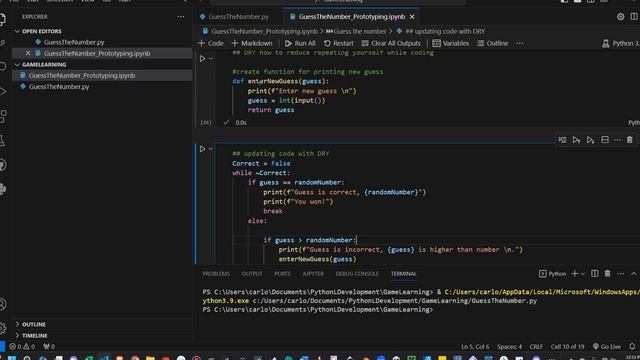Run the 'updating code with DRY' cell
Image resolution: width=640 pixels, height=360 pixels.
coord(202,149)
